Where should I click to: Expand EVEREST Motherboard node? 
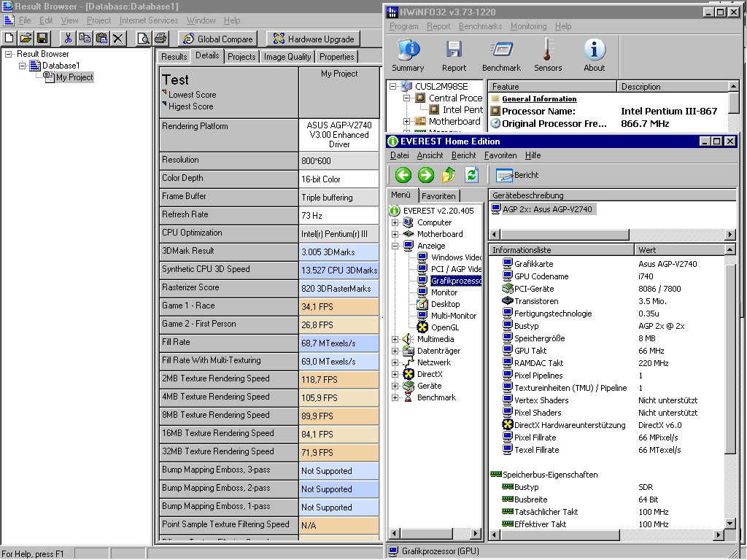tap(395, 234)
